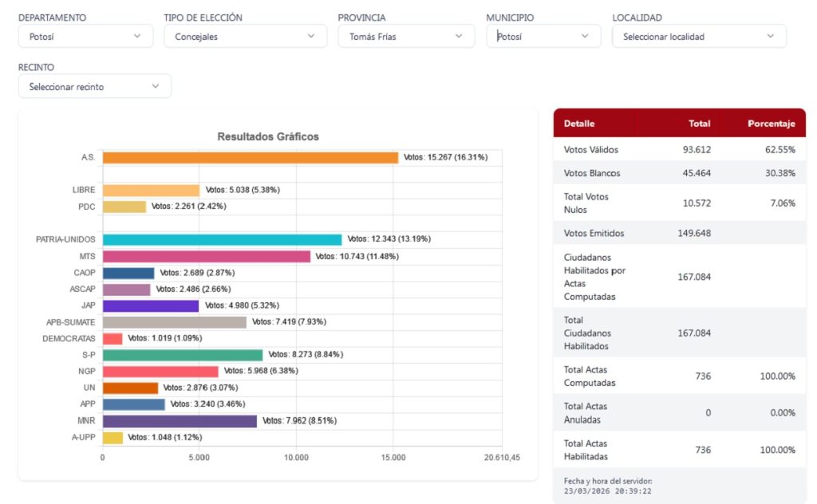Open the Tipo de Elección dropdown showing Concejales
The width and height of the screenshot is (817, 504).
tap(245, 36)
